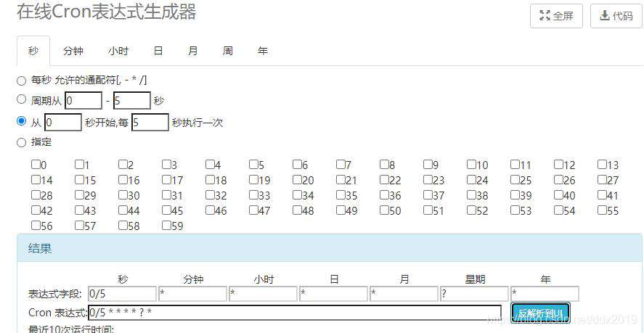Click the 反解析到UI button
644x333 pixels.
[541, 313]
